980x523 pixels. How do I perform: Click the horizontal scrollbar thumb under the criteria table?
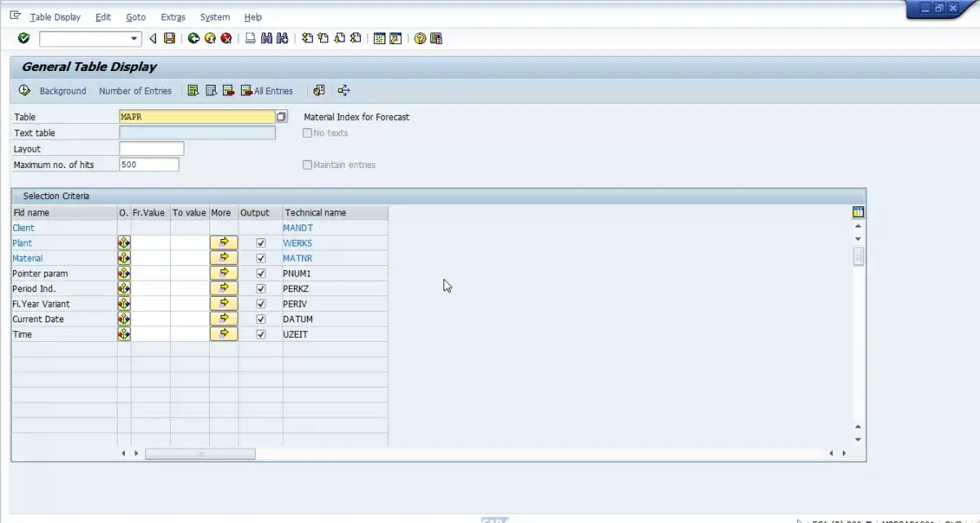tap(200, 454)
